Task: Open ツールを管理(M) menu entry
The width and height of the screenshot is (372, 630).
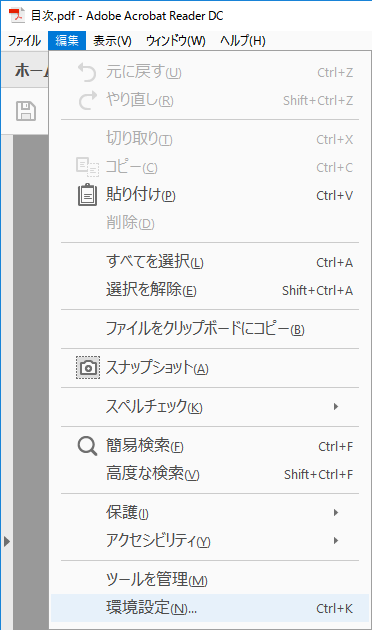Action: (210, 580)
